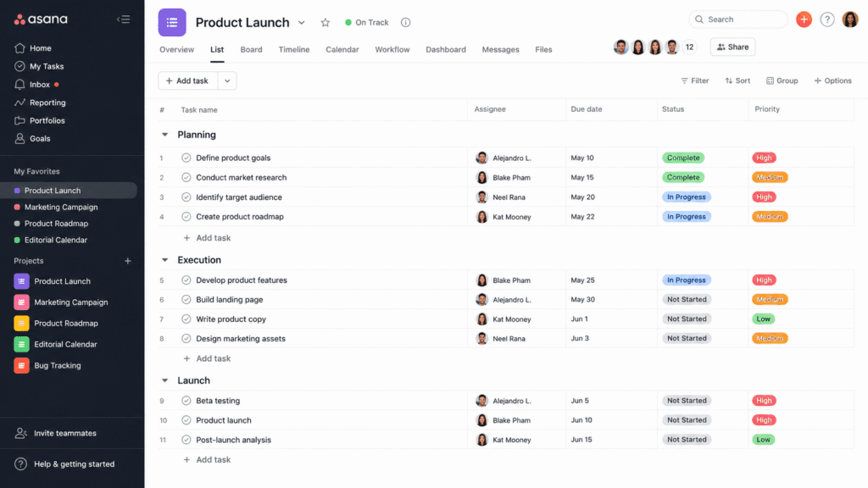This screenshot has width=868, height=488.
Task: Switch to the Overview tab
Action: pyautogui.click(x=176, y=49)
